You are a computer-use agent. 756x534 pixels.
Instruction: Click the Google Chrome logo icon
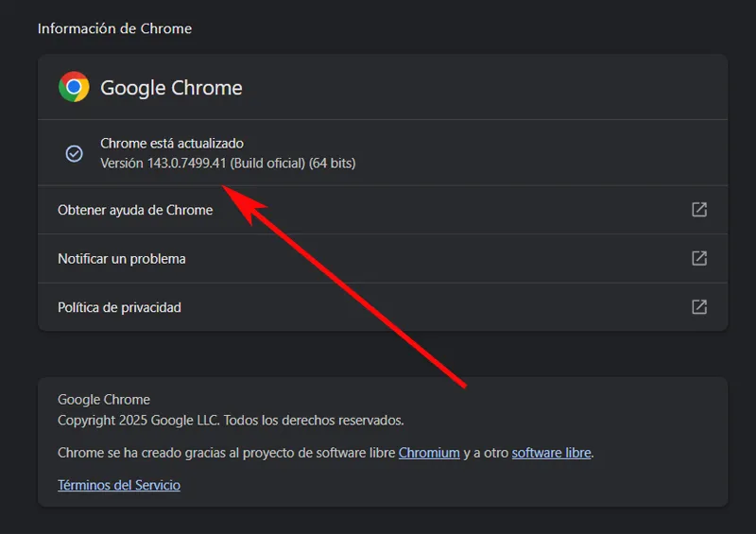(74, 87)
